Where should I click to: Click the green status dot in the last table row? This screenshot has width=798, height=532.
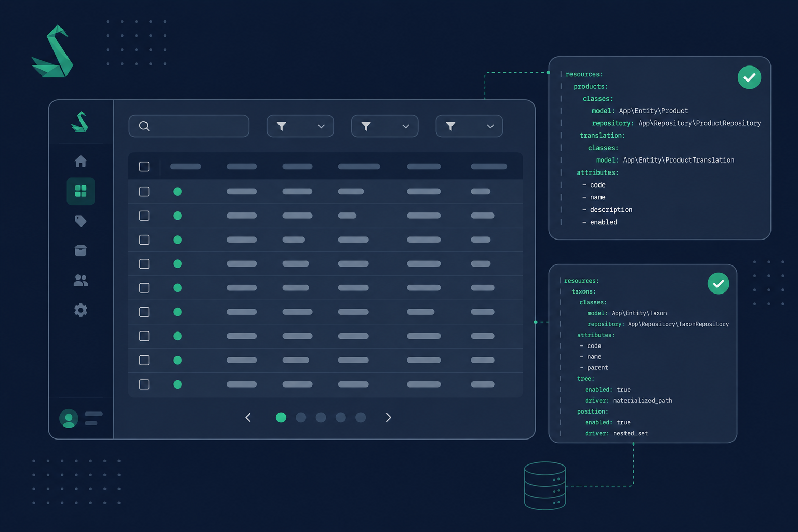pyautogui.click(x=177, y=384)
